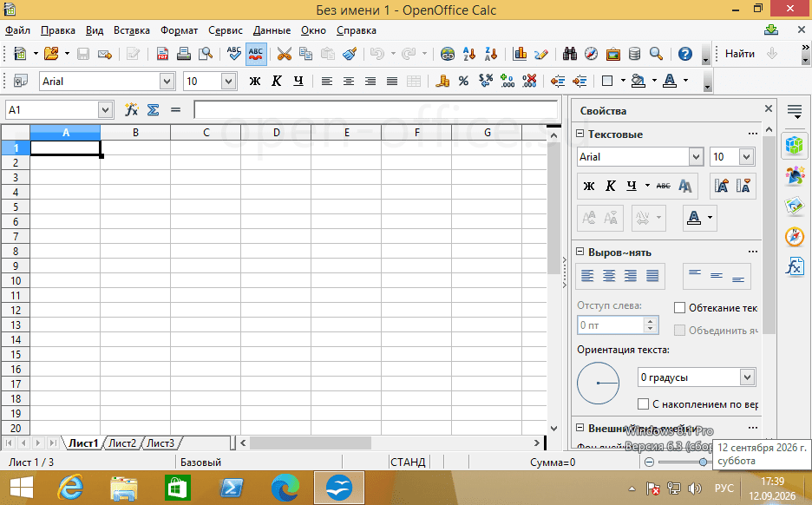Select row 5 header
Image resolution: width=812 pixels, height=505 pixels.
pos(16,207)
